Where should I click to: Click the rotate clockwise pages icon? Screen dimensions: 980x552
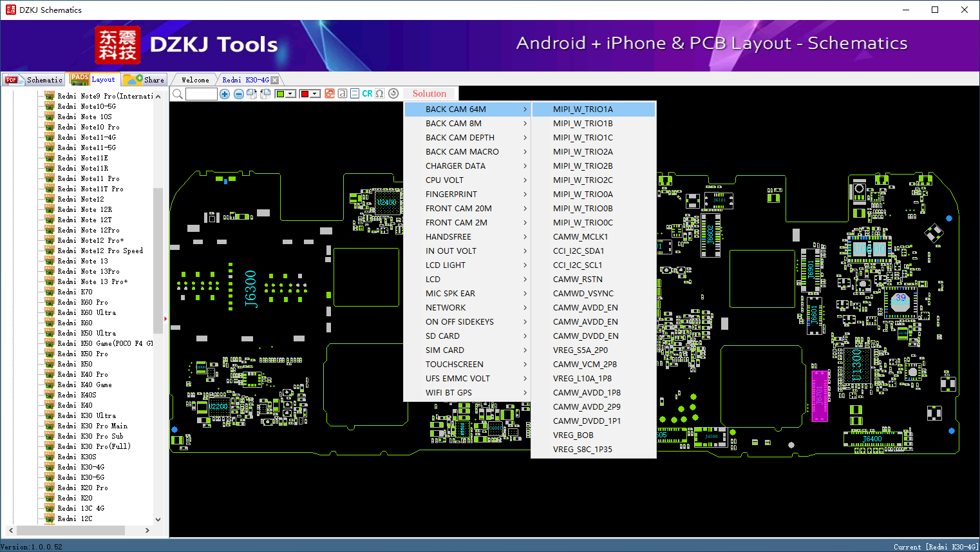[x=252, y=94]
